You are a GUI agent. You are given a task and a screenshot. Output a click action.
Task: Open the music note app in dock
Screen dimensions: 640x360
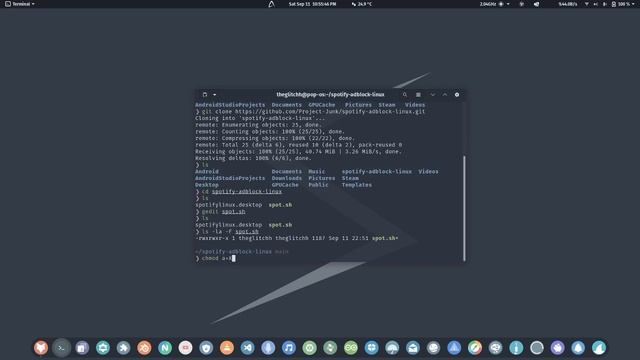pos(289,348)
